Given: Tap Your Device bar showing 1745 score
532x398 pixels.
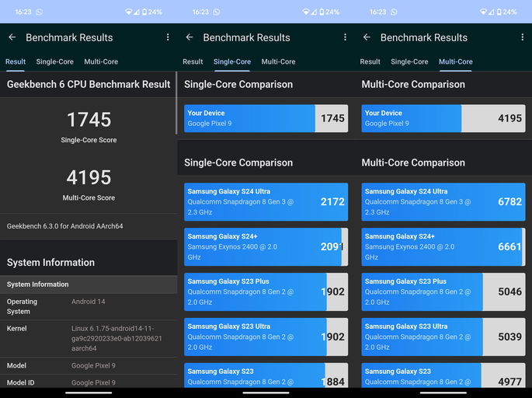Looking at the screenshot, I should [266, 118].
